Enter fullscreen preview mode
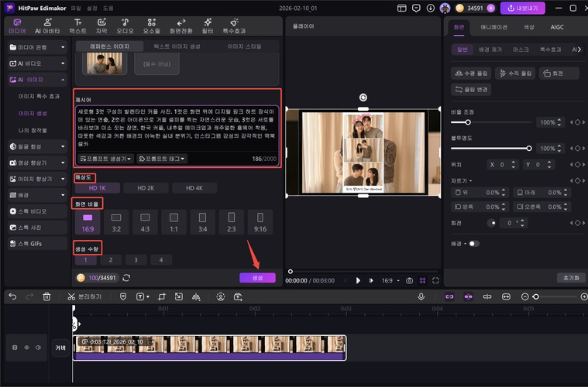Viewport: 588px width, 387px height. 435,281
